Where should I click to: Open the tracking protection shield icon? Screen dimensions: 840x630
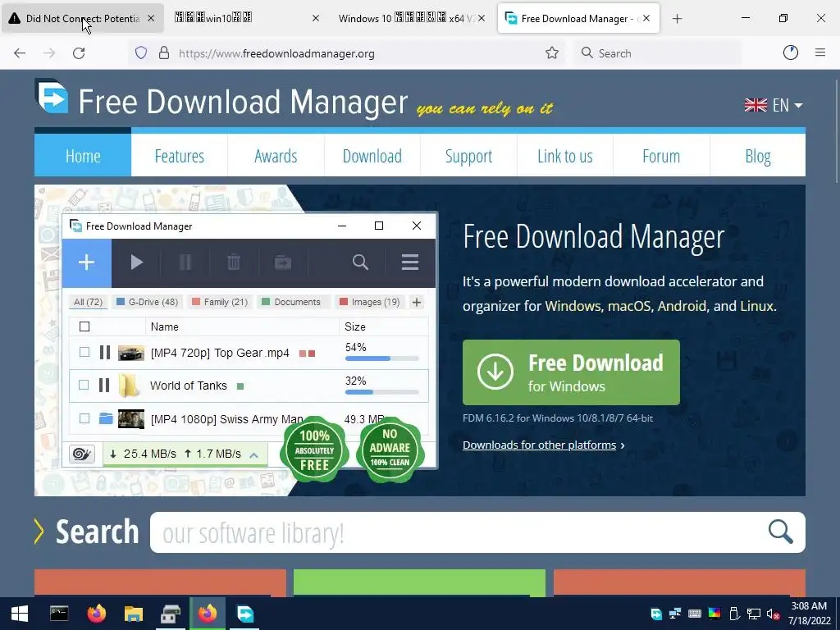141,53
